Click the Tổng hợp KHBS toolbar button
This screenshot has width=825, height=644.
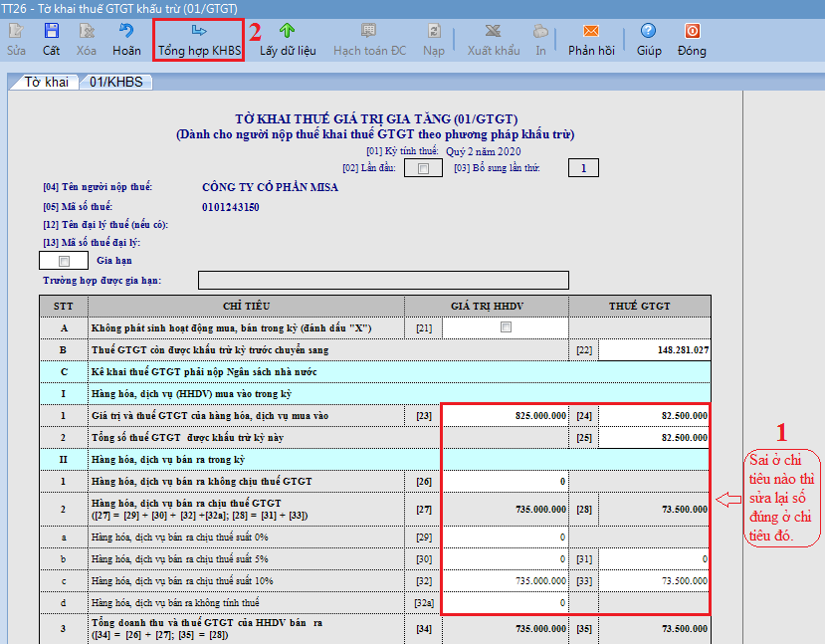click(199, 40)
